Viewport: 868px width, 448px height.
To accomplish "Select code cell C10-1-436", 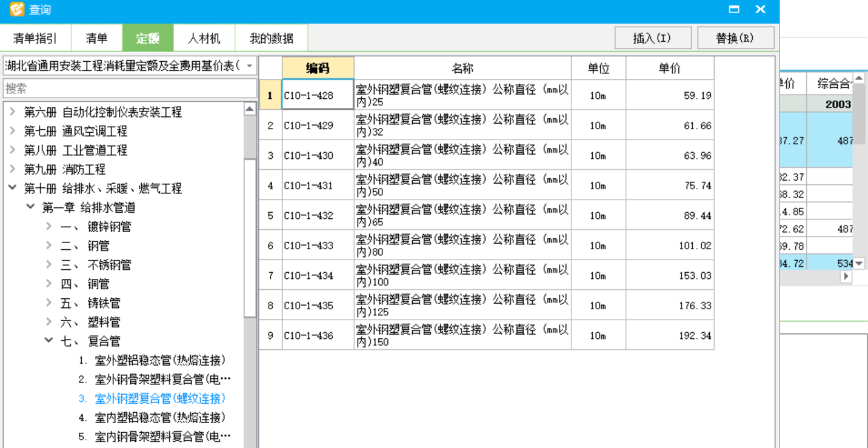I will click(318, 335).
